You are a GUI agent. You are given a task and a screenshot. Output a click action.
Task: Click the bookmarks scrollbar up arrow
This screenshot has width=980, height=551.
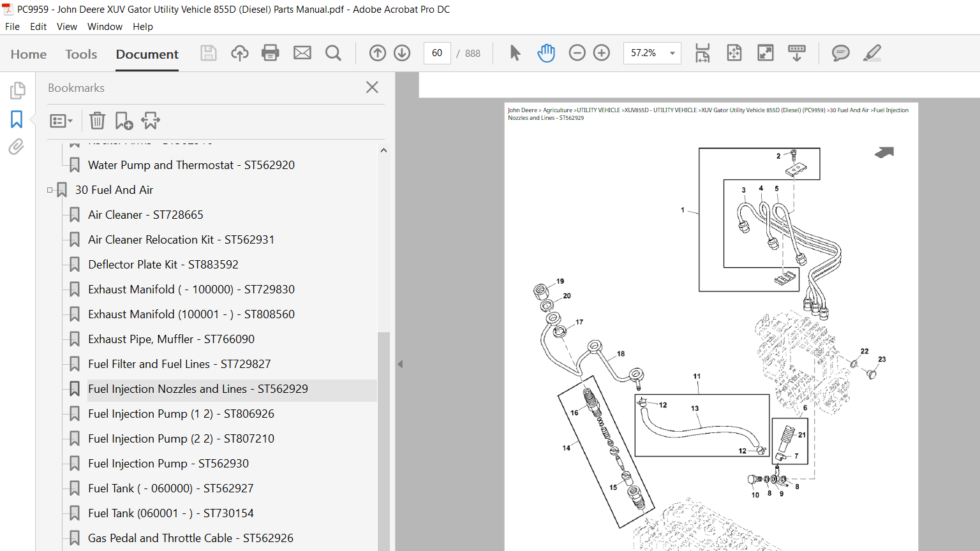(383, 151)
